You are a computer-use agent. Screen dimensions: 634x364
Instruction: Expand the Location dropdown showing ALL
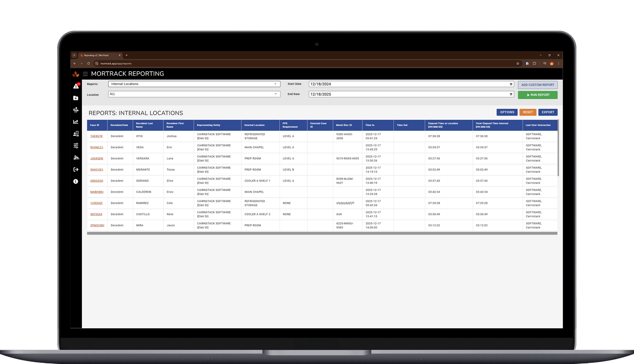(x=194, y=94)
